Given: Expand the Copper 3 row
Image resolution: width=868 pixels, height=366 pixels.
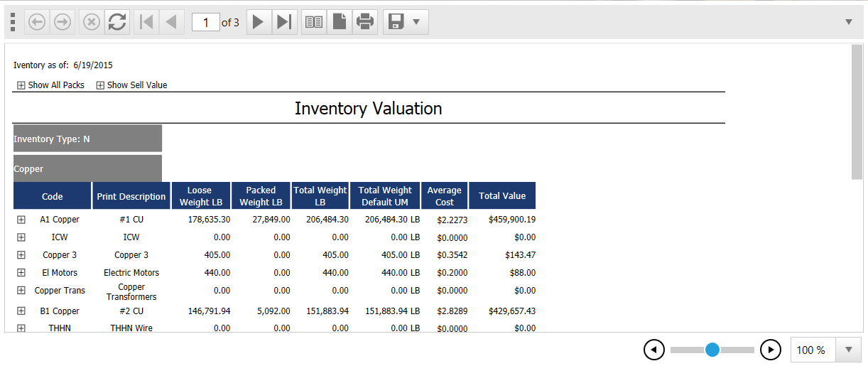Looking at the screenshot, I should [x=21, y=255].
